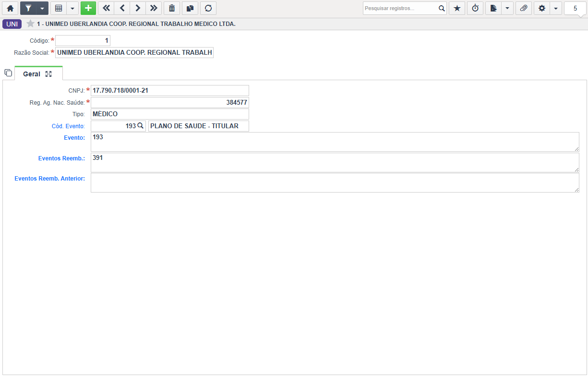The height and width of the screenshot is (376, 588).
Task: Select the Geral tab
Action: point(32,74)
